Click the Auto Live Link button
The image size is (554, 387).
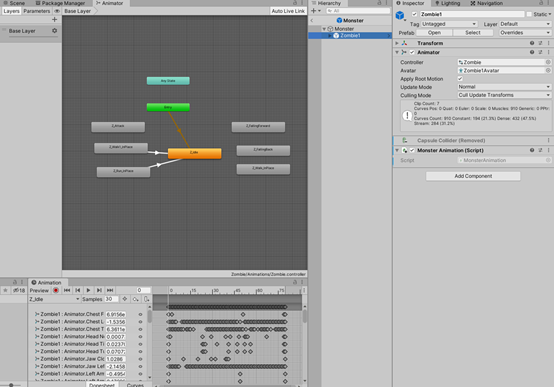coord(288,11)
